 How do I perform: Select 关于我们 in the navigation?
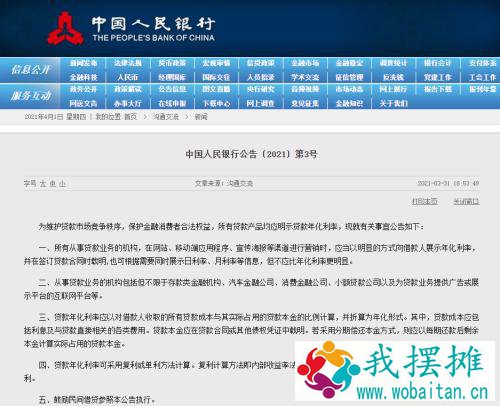pos(394,104)
